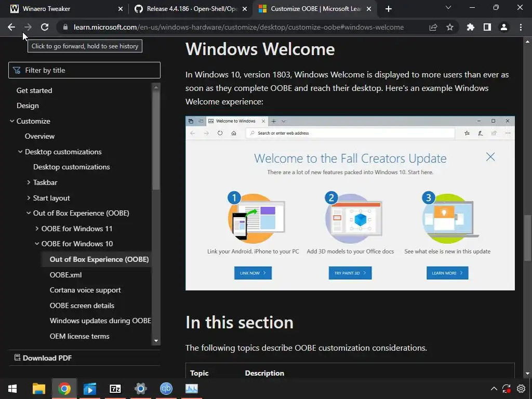Image resolution: width=532 pixels, height=399 pixels.
Task: Bookmark this page with the star icon
Action: click(450, 27)
